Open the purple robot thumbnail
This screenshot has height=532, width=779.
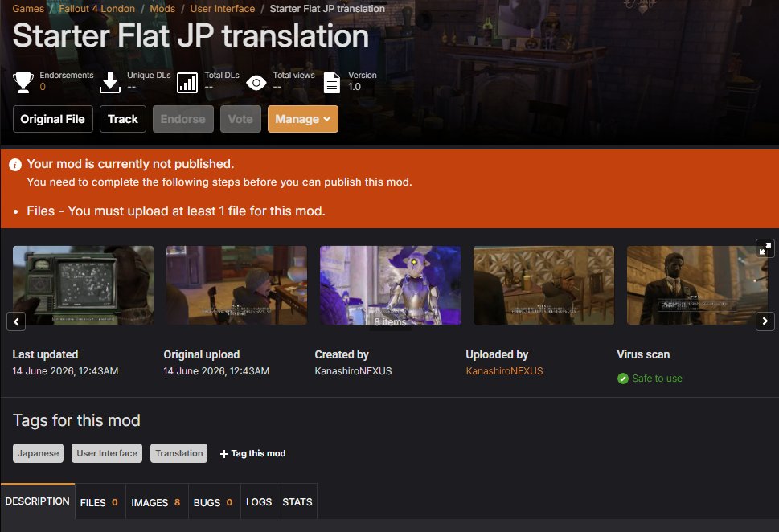coord(390,285)
